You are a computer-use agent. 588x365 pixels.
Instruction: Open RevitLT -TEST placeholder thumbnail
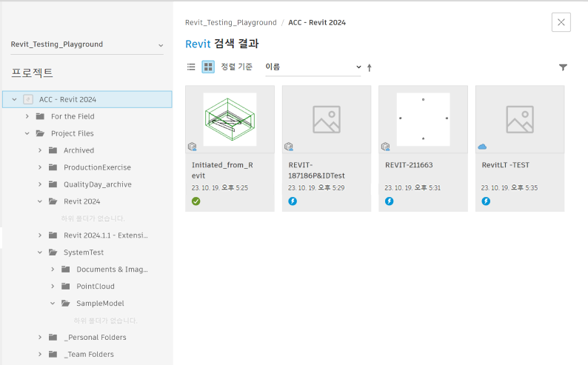(520, 119)
